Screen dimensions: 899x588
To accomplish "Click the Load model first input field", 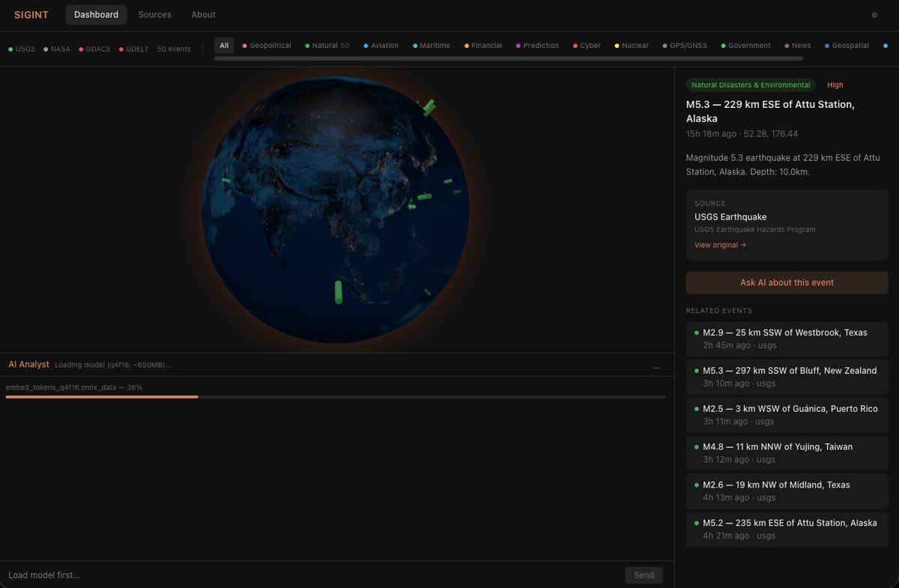I will coord(312,575).
